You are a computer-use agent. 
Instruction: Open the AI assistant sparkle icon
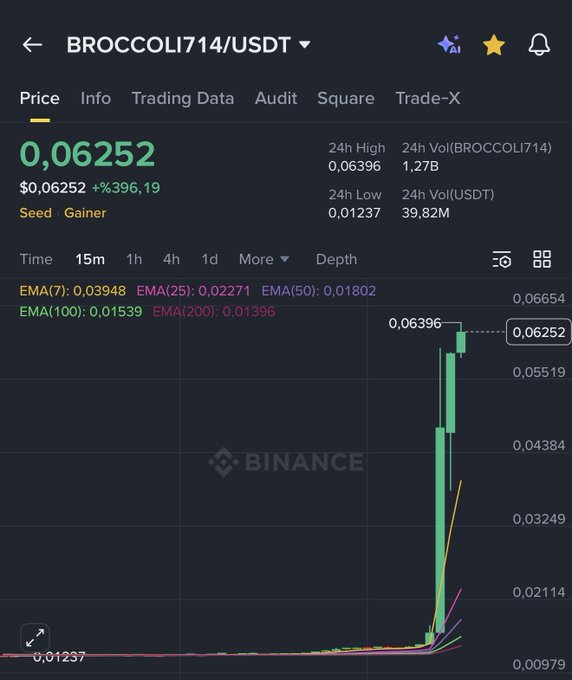(x=449, y=45)
